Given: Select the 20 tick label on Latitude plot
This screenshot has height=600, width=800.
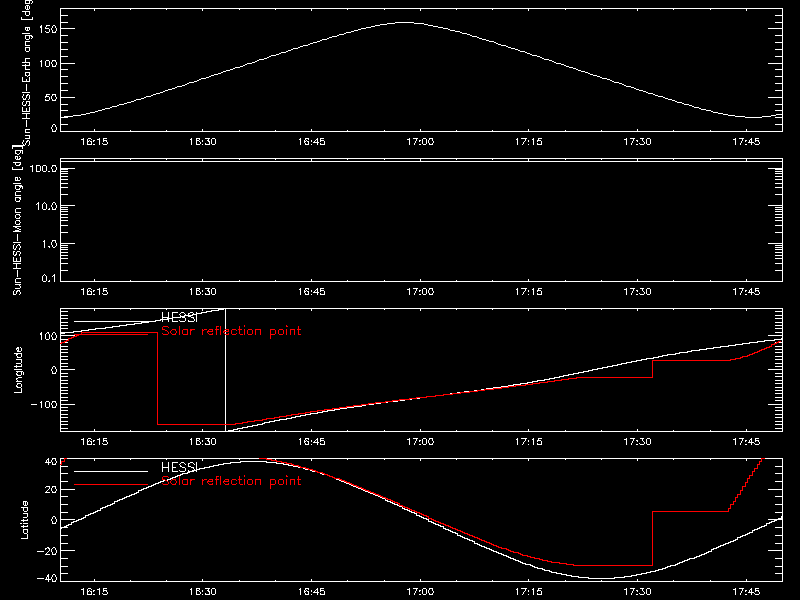Looking at the screenshot, I should (51, 490).
